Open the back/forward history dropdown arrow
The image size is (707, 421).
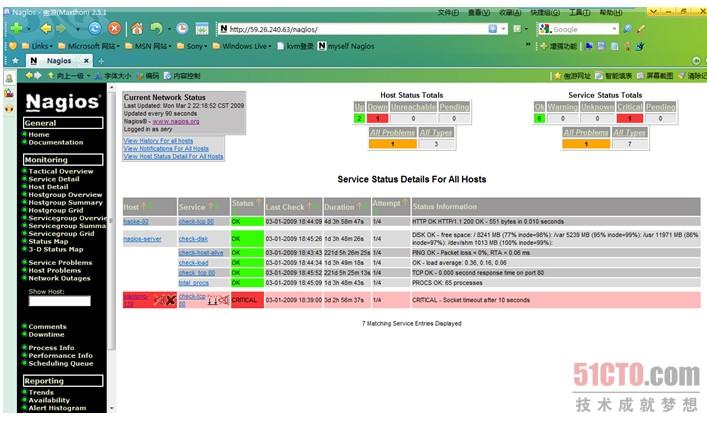point(78,29)
